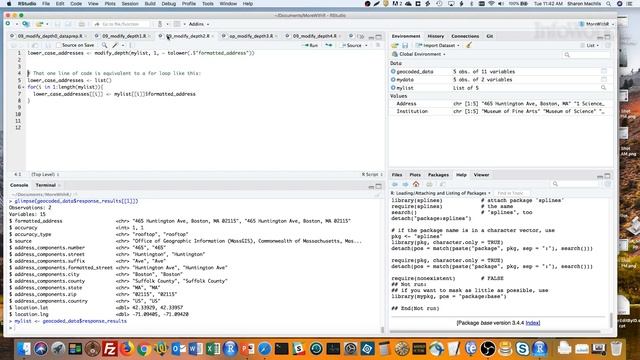The image size is (640, 360).
Task: Open List view mode dropdown
Action: click(x=591, y=45)
